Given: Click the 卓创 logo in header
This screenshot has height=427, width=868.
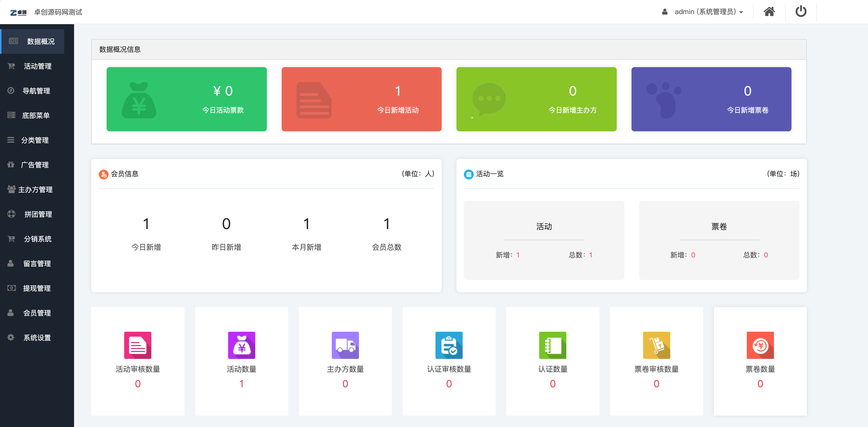Looking at the screenshot, I should (18, 13).
